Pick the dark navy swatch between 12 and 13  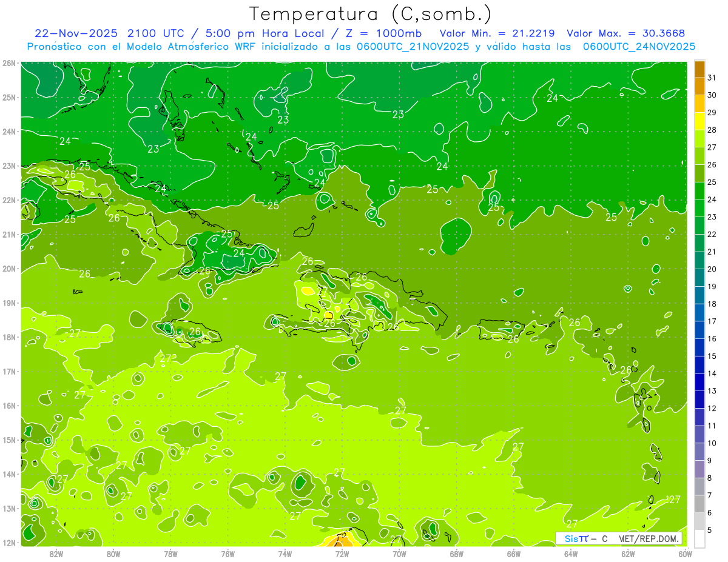pos(699,399)
